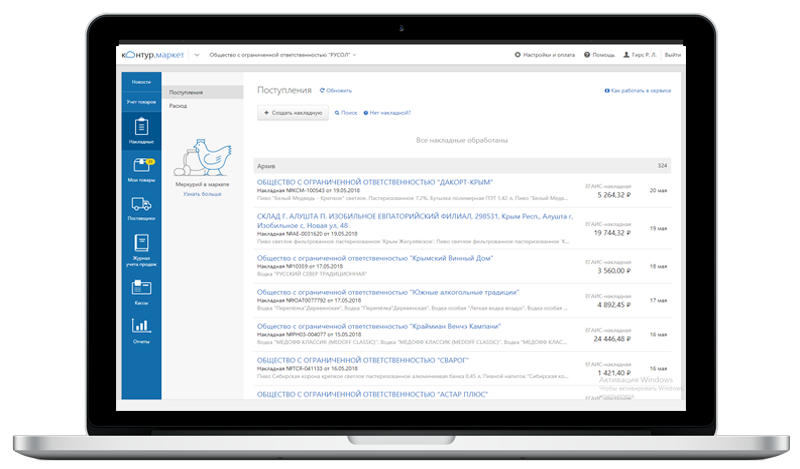This screenshot has width=800, height=469.
Task: Click Создать накладную button
Action: pyautogui.click(x=293, y=113)
